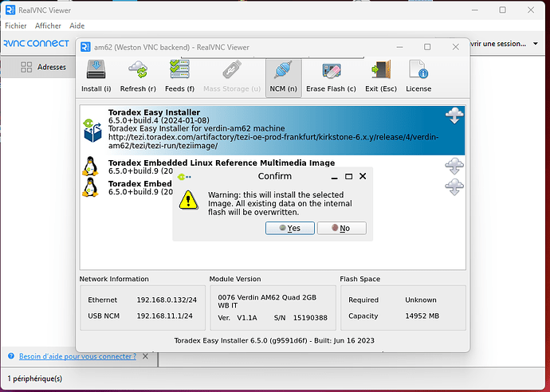Click penguin icon of Reference Multimedia Image

pyautogui.click(x=91, y=167)
